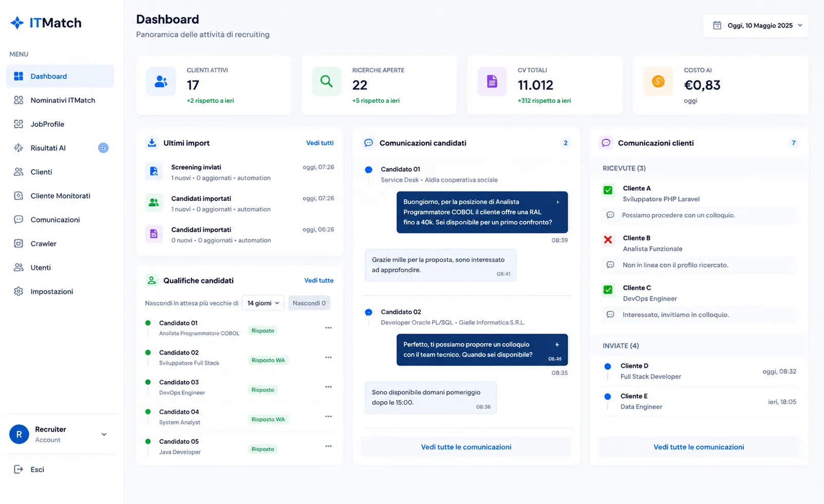This screenshot has width=824, height=504.
Task: Open the JobProfile menu item
Action: [x=60, y=124]
